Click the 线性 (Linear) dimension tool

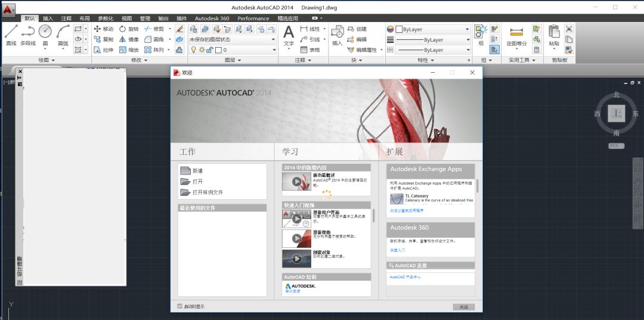click(311, 29)
